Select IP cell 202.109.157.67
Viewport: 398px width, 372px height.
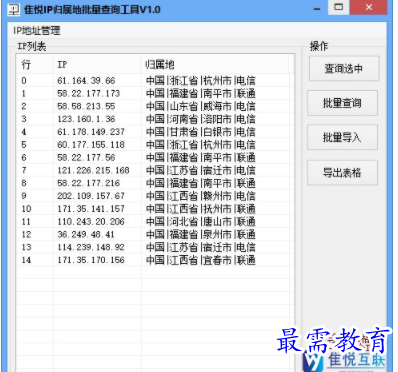(x=91, y=196)
